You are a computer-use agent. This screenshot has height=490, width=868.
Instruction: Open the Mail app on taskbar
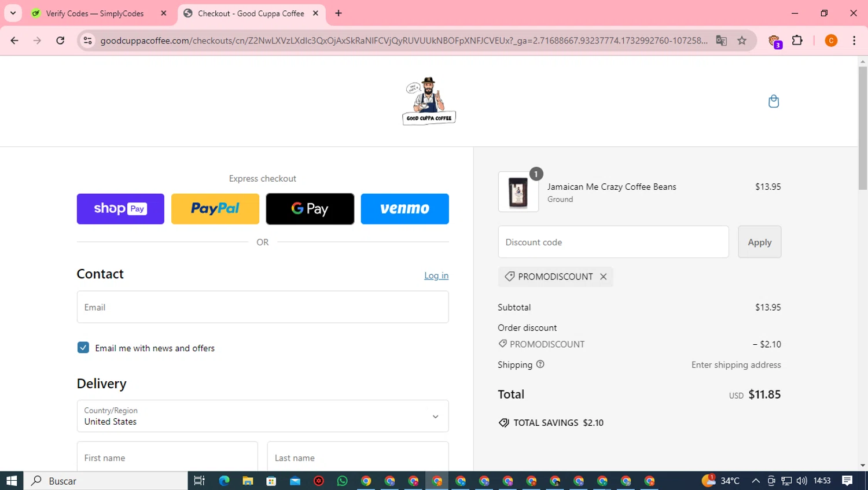click(295, 481)
